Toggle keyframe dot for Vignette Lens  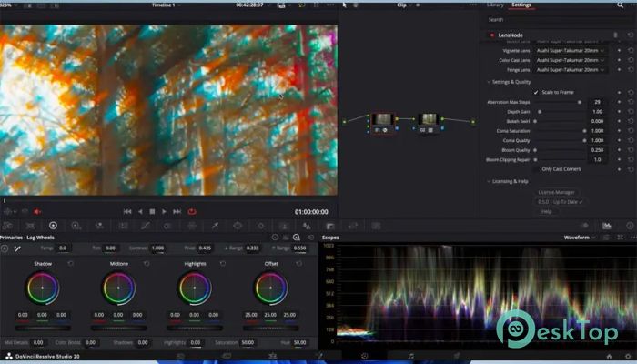tap(619, 50)
